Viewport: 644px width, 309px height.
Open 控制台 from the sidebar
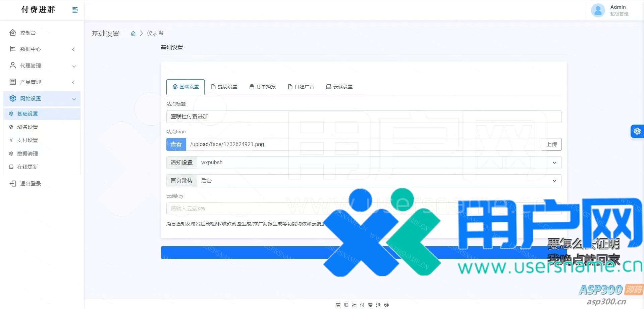28,33
